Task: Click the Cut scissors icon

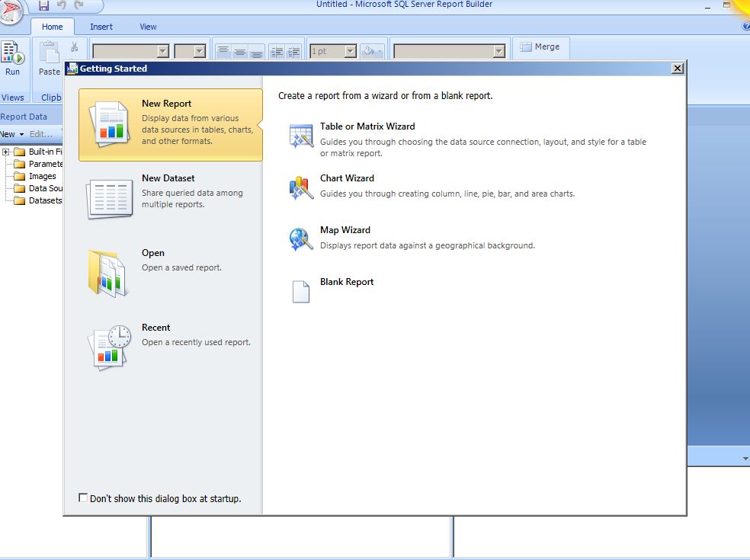Action: (x=74, y=46)
